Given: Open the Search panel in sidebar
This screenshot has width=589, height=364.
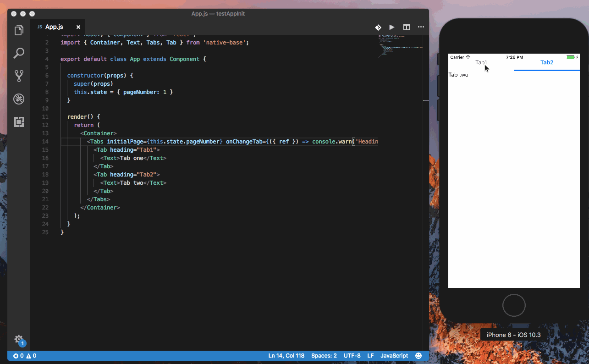Looking at the screenshot, I should (19, 53).
